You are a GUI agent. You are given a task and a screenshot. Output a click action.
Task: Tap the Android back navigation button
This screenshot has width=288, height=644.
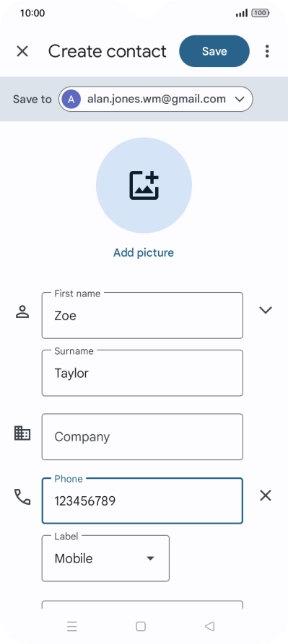pyautogui.click(x=209, y=626)
